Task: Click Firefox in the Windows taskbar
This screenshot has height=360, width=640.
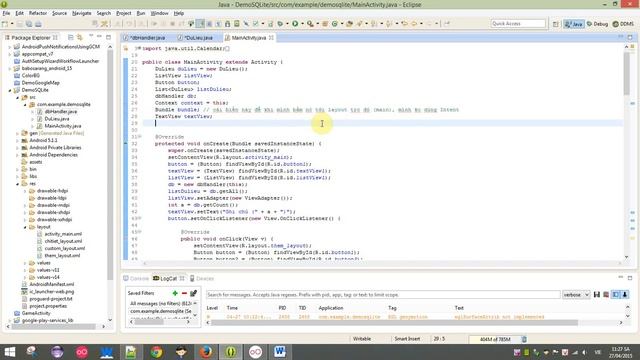Action: [x=205, y=352]
